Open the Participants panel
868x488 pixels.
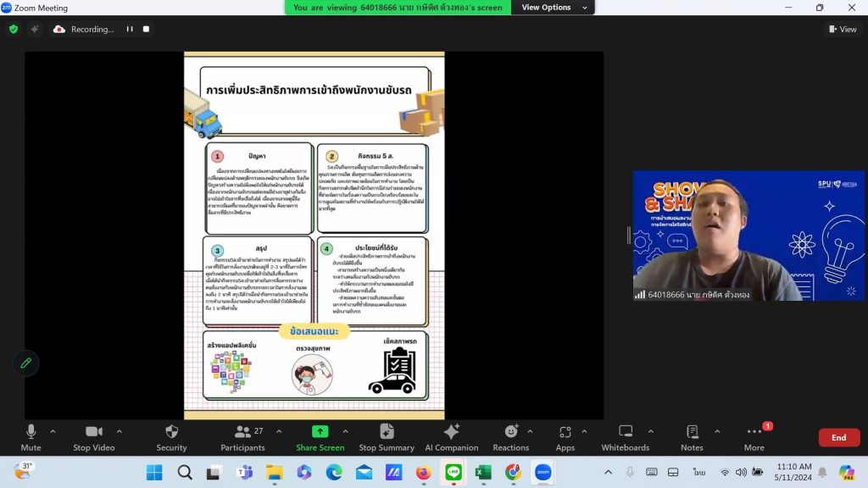243,438
